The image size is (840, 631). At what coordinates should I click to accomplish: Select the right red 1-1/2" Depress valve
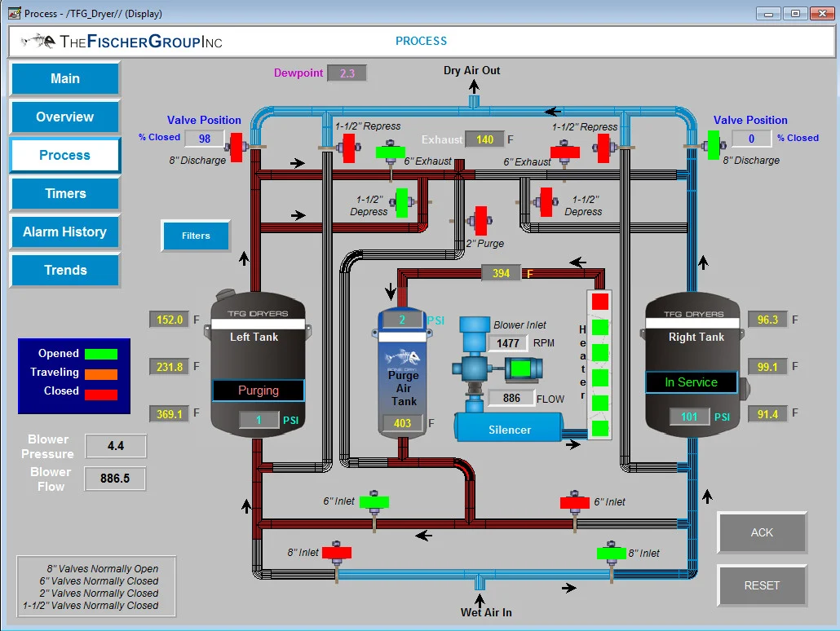coord(546,202)
